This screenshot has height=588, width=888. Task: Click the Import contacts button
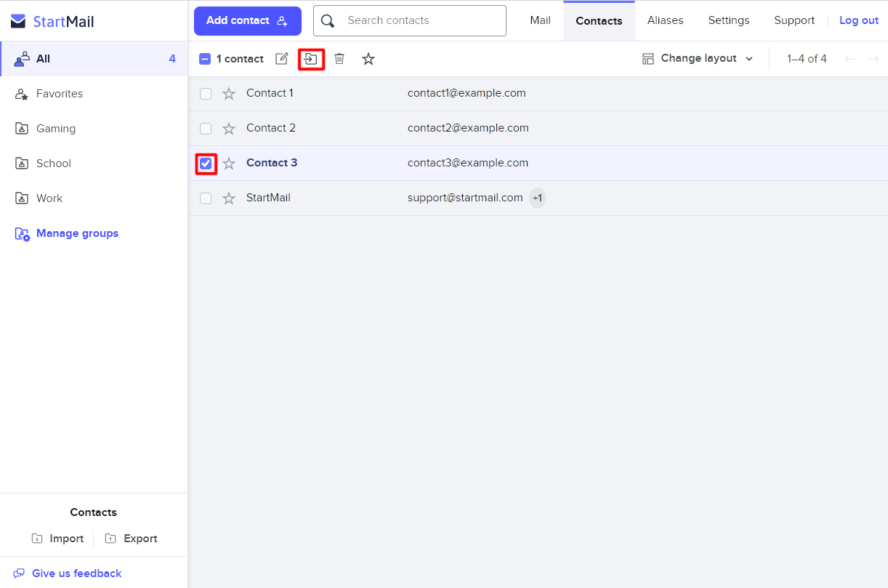(x=57, y=539)
